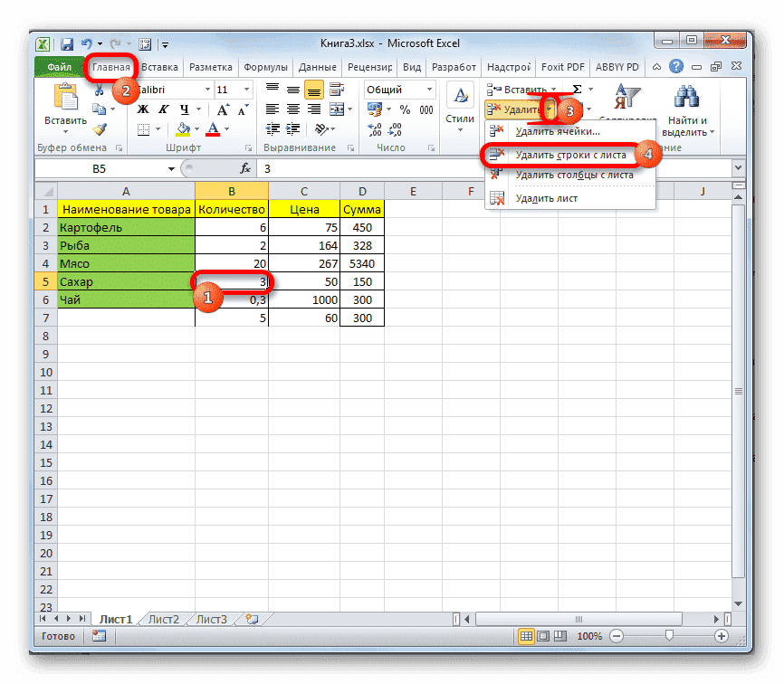The image size is (784, 684).
Task: Click the Copy icon in clipboard group
Action: tap(100, 109)
